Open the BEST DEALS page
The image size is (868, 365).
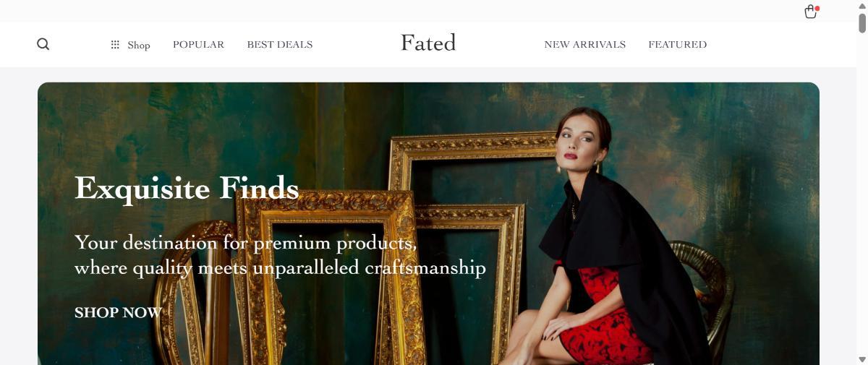pos(280,45)
